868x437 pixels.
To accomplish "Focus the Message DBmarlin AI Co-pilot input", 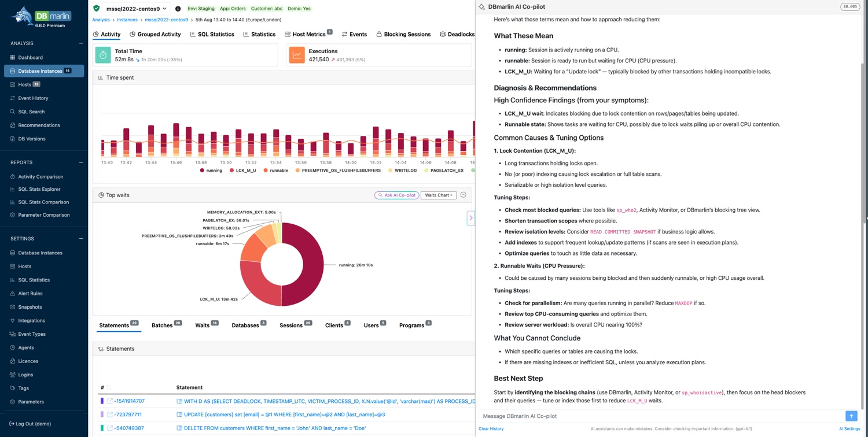I will point(661,416).
